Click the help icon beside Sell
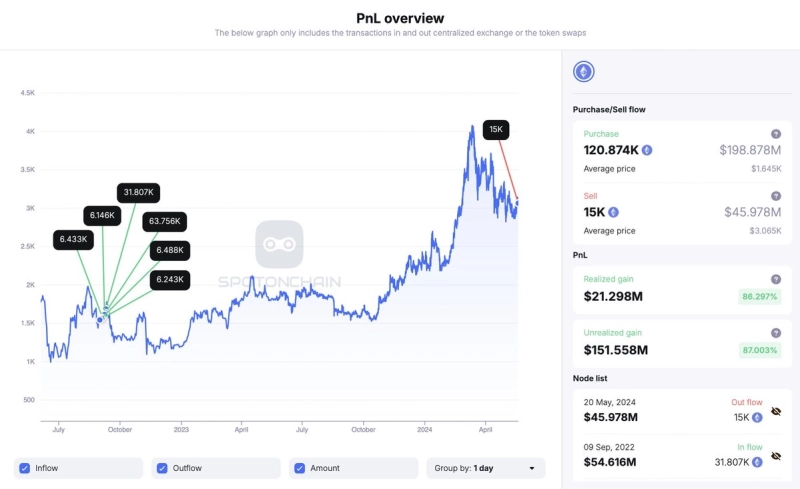 click(x=776, y=196)
